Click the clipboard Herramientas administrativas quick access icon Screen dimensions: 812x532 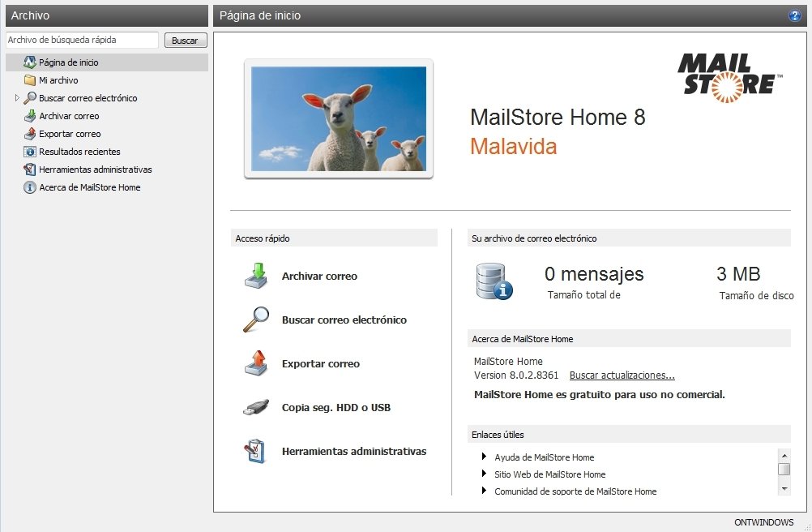(255, 451)
